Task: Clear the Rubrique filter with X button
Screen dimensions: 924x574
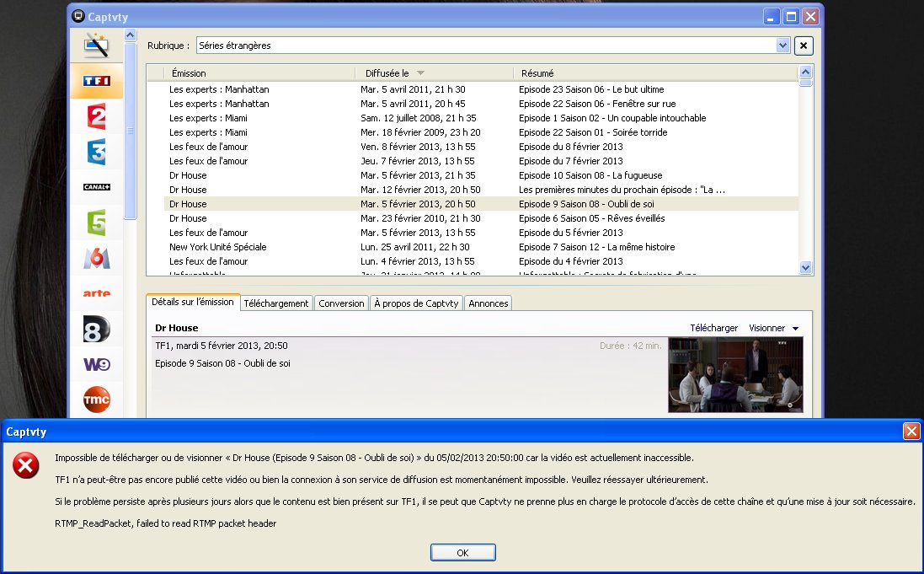Action: coord(804,46)
